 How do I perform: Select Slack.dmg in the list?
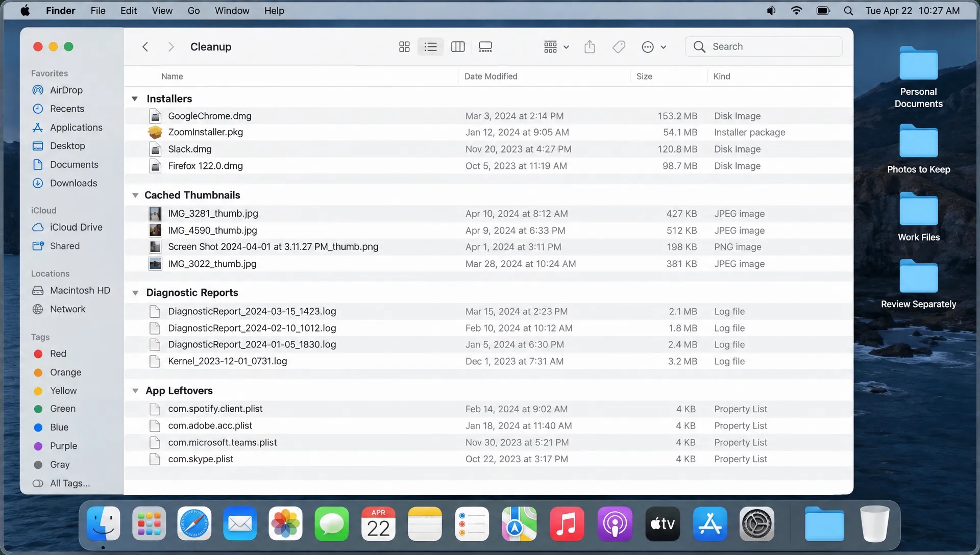click(x=488, y=149)
